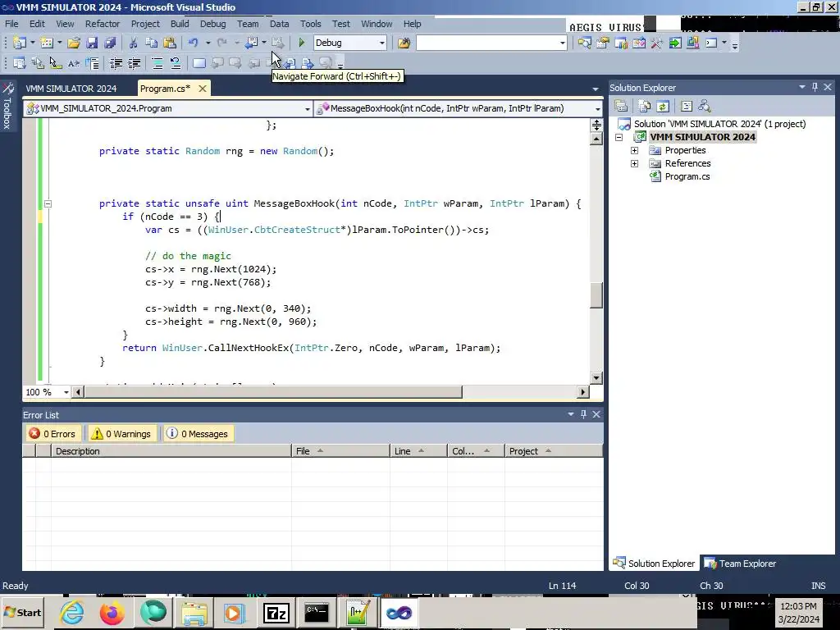Open the Toolbox side panel tab
840x630 pixels.
click(7, 106)
